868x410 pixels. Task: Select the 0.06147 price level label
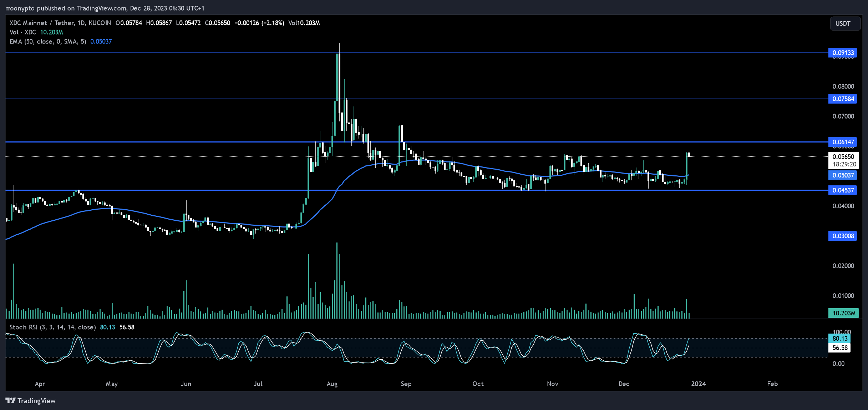pos(843,142)
